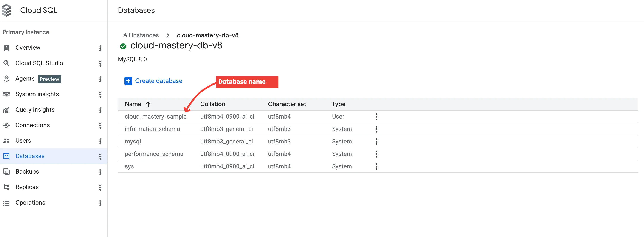Open the Connections page
Screen dimensions: 644x237
33,125
